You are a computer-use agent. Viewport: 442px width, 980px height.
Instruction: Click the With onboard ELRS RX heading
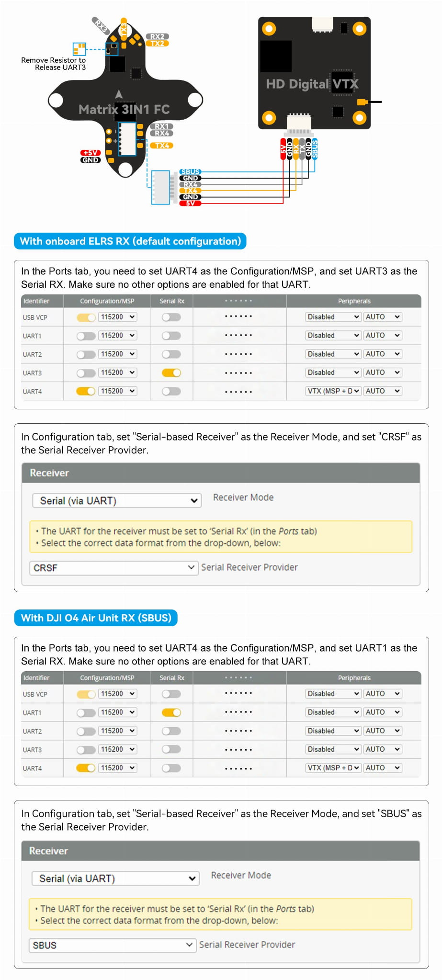pos(130,241)
